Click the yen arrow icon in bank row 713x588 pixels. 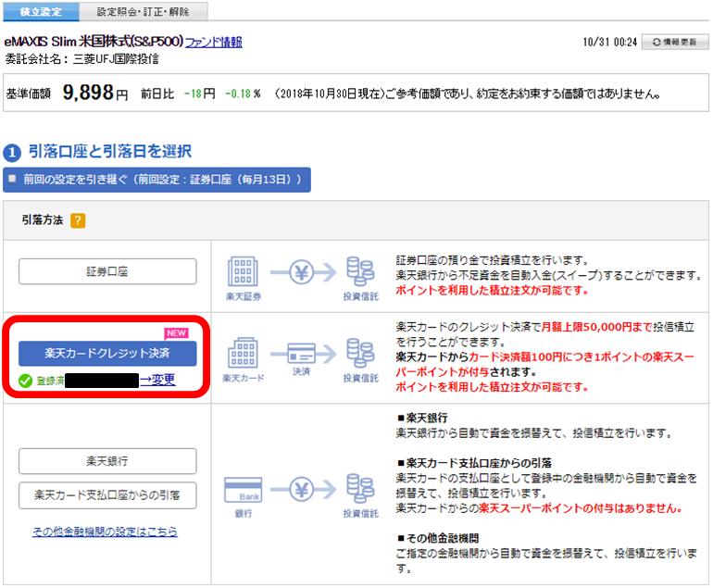[x=303, y=489]
